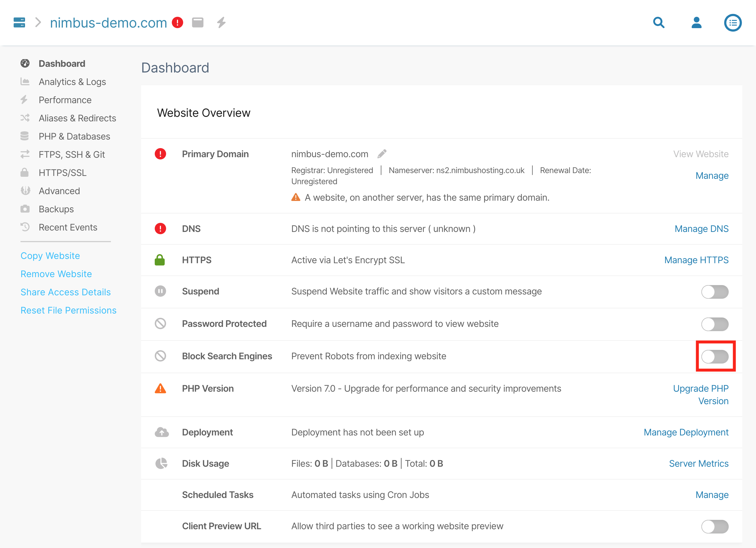
Task: Click the nimbus-demo.com title in header
Action: (108, 23)
